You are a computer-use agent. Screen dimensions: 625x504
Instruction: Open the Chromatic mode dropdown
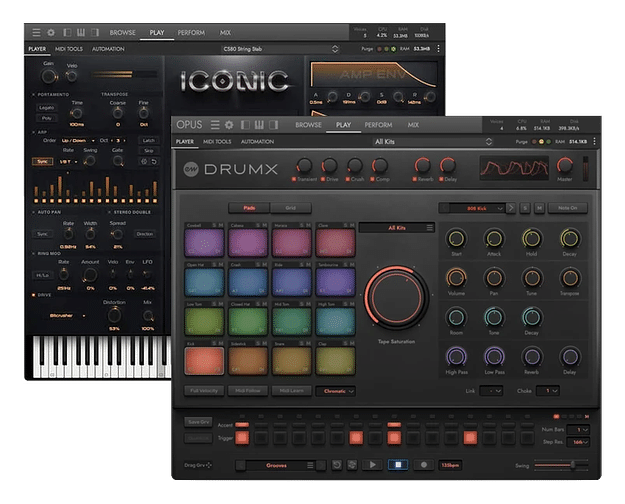point(335,391)
